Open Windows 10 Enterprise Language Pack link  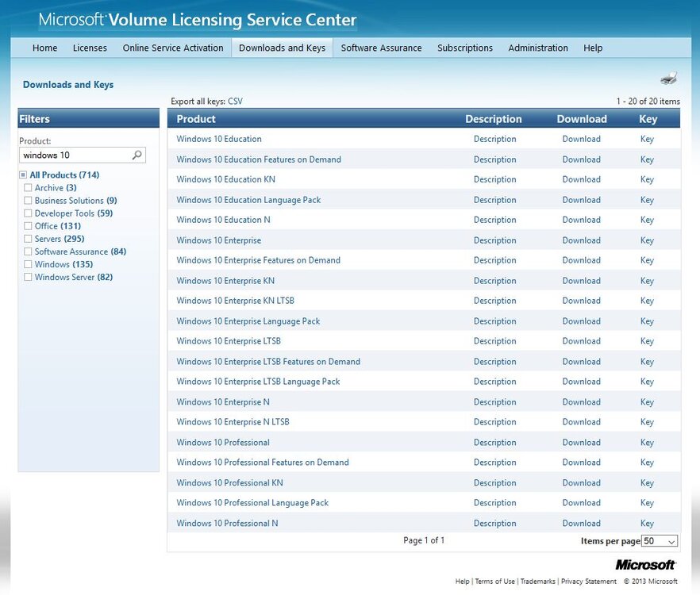[248, 321]
